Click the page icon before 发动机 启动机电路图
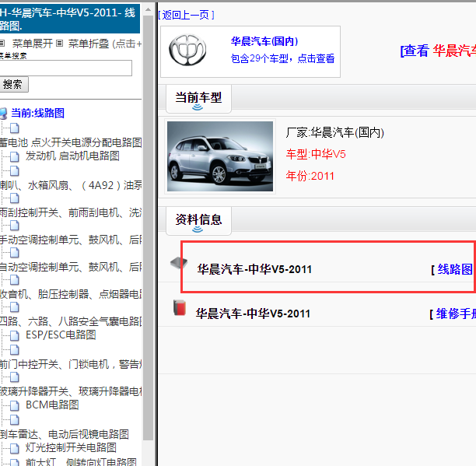 click(x=14, y=156)
